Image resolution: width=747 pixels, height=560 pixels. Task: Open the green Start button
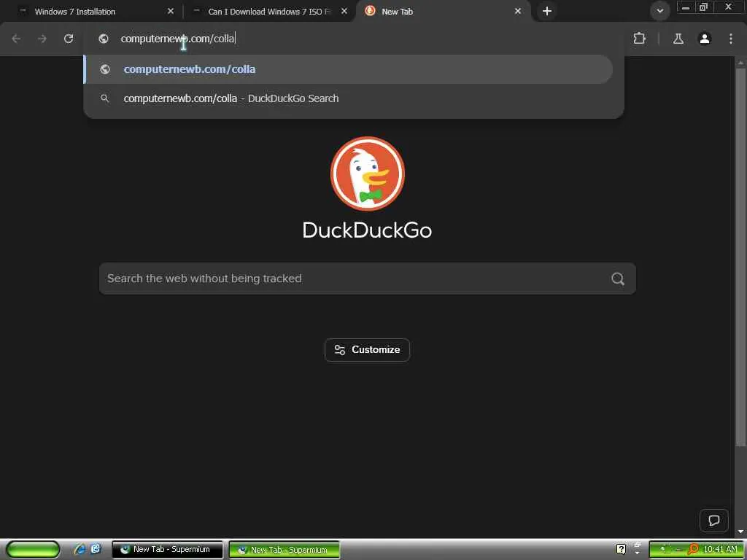(33, 550)
